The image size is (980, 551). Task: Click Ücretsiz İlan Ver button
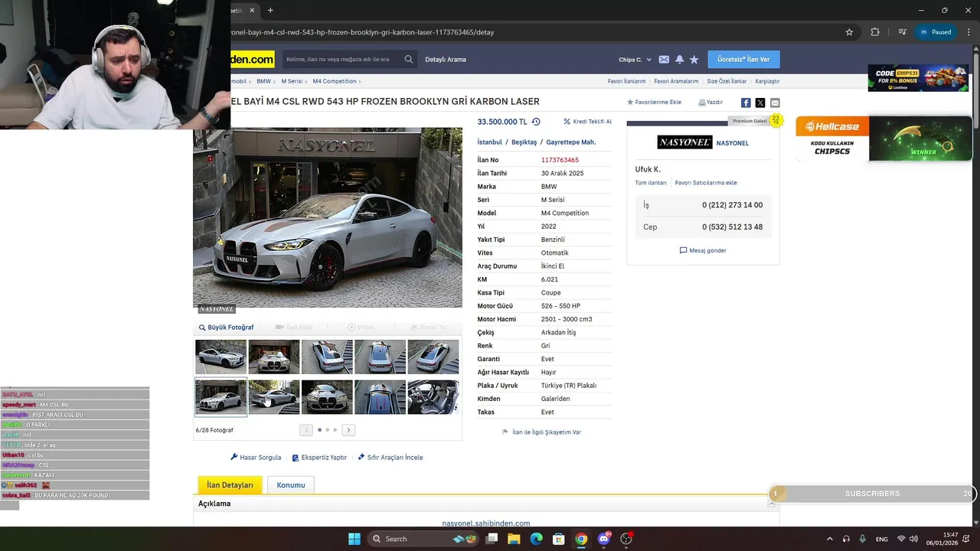click(743, 60)
